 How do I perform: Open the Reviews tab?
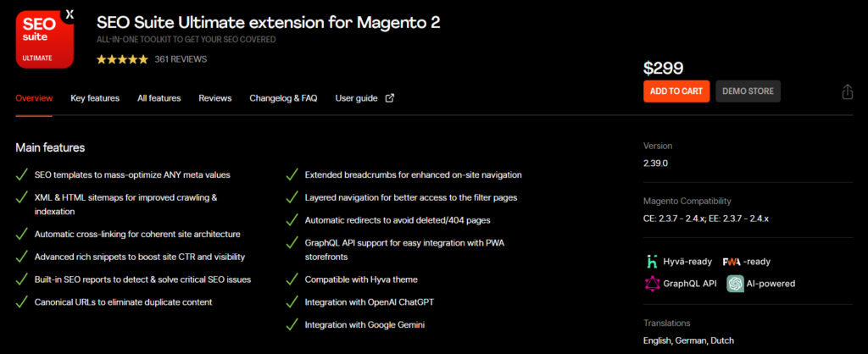[x=215, y=98]
